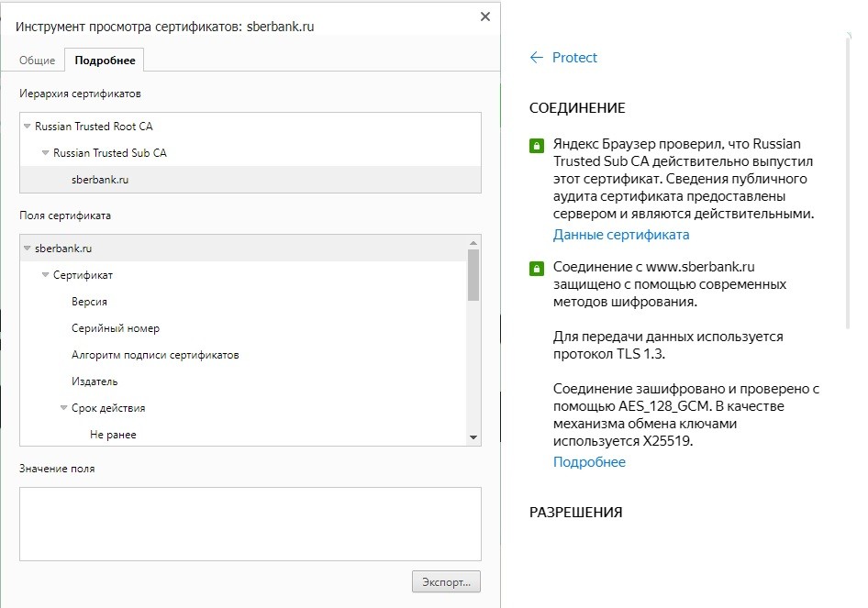Click the Поля сертификата label

(x=65, y=216)
